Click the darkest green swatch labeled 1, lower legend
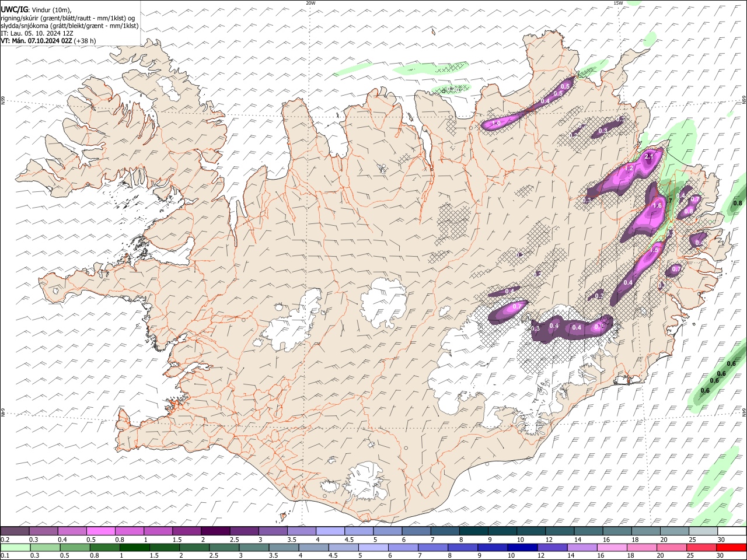This screenshot has height=560, width=747. (x=135, y=547)
